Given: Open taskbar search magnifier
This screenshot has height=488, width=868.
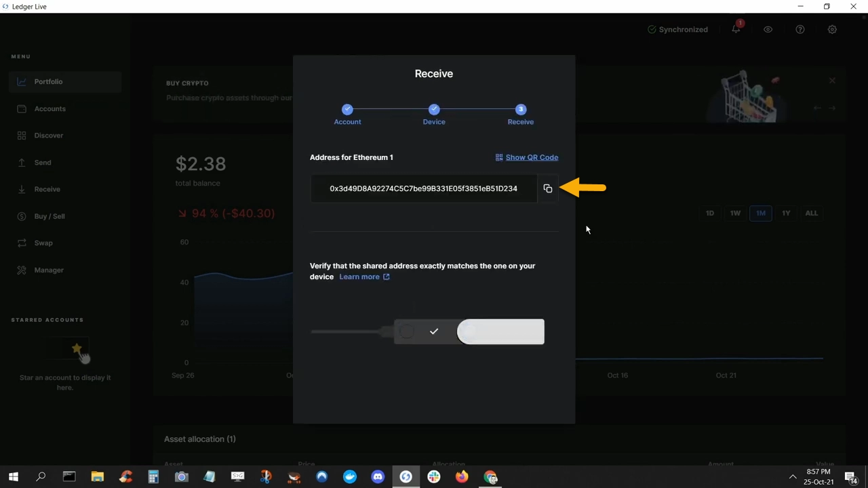Looking at the screenshot, I should click(41, 476).
